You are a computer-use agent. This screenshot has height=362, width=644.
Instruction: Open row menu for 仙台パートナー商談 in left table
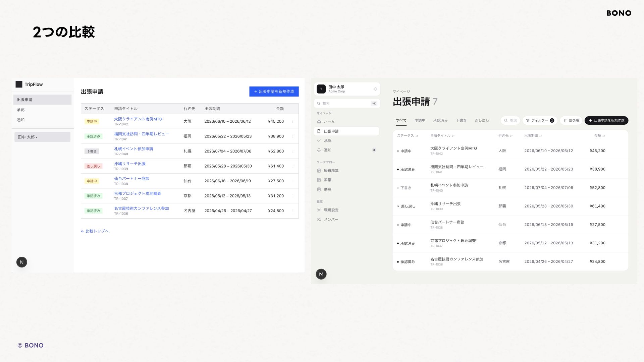pyautogui.click(x=293, y=181)
